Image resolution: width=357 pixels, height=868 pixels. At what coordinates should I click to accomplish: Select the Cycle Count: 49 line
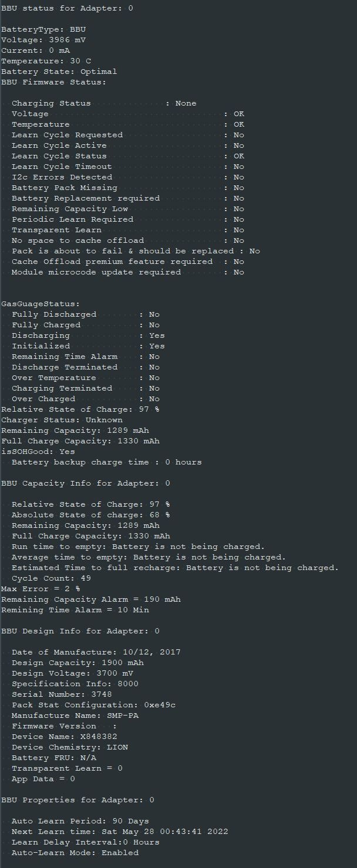pos(51,578)
